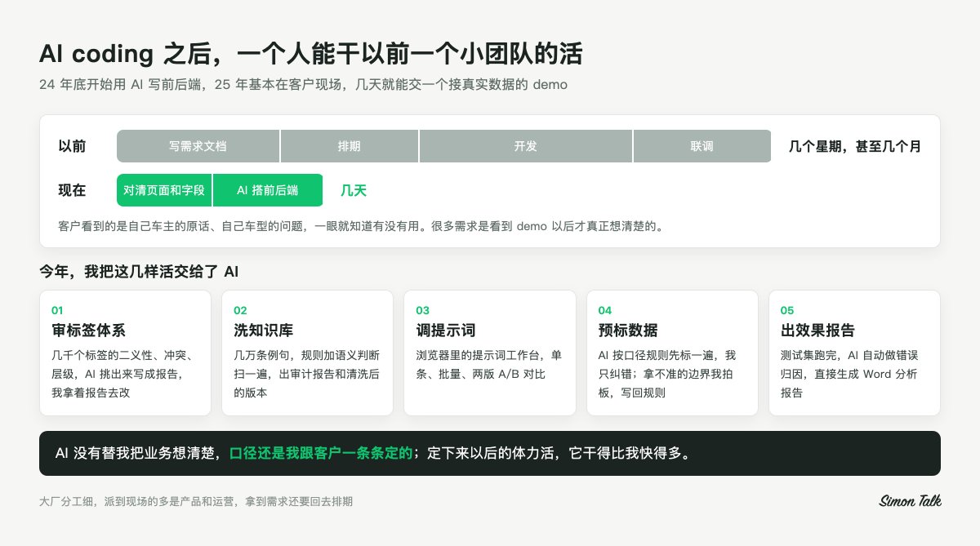The image size is (980, 546).
Task: Click the '联调' grey segment
Action: [702, 147]
